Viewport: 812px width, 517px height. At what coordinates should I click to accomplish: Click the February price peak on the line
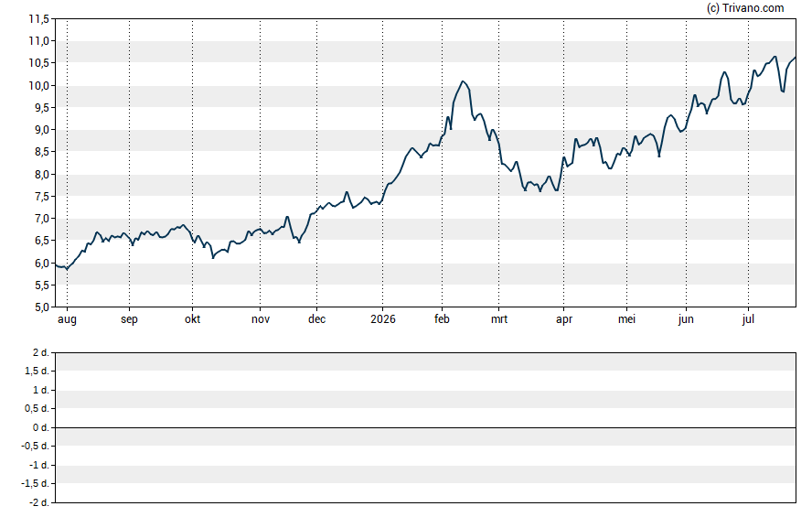pyautogui.click(x=463, y=81)
